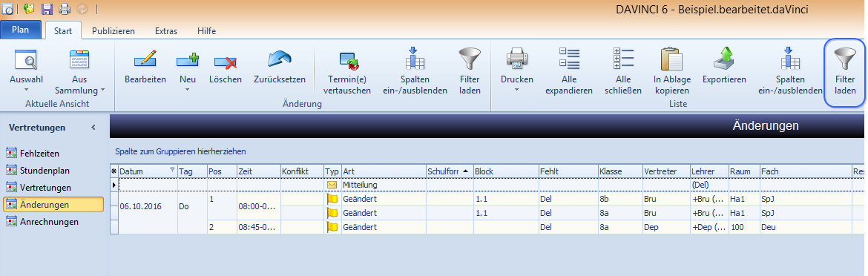Click the Löschen delete icon

226,61
